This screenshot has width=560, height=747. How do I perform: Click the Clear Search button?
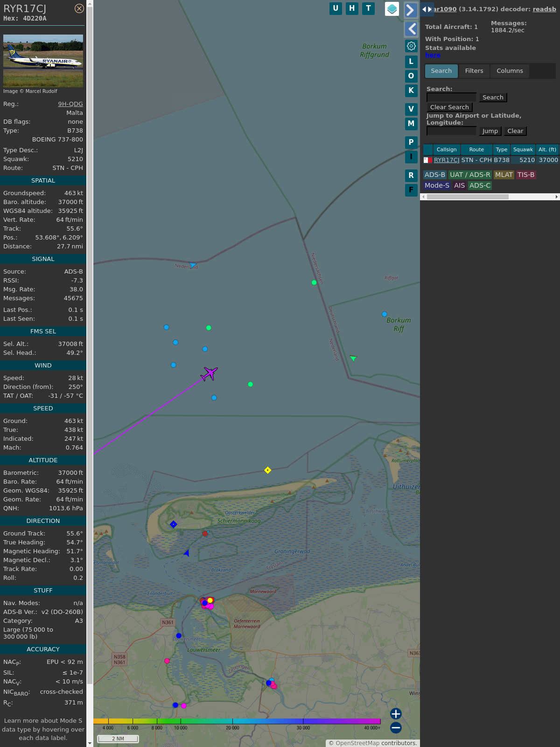[x=449, y=107]
